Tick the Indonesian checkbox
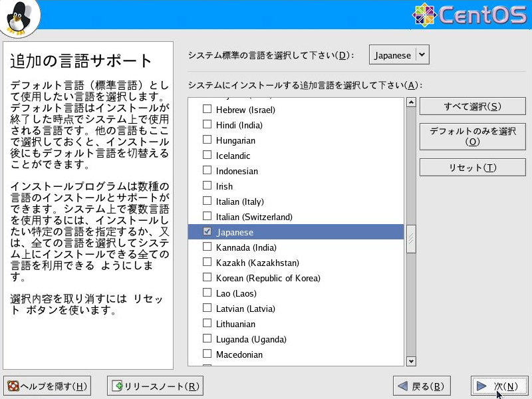 tap(207, 170)
